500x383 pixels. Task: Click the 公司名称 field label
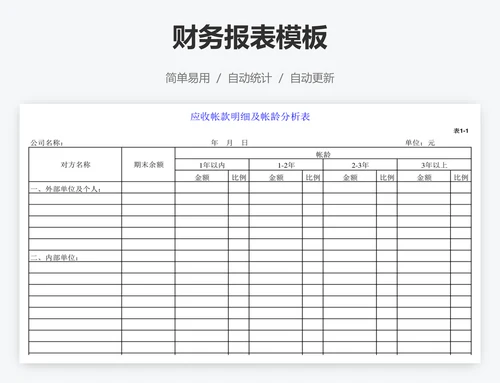(47, 143)
